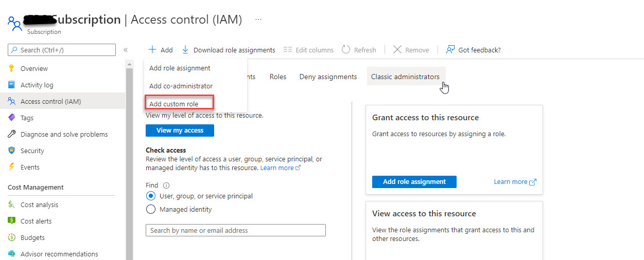Switch to the Classic administrators tab
This screenshot has width=644, height=260.
[405, 77]
